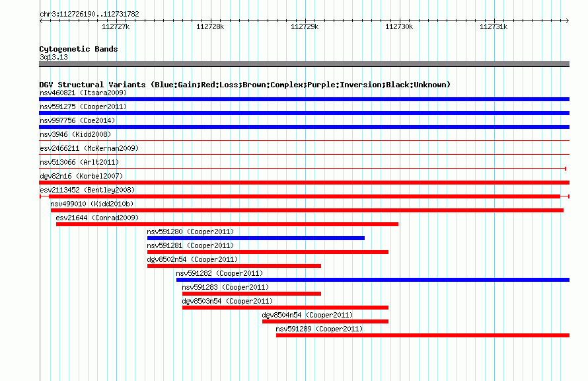
Task: Click the dgv8502n54 (Cooper2011) label
Action: [192, 259]
